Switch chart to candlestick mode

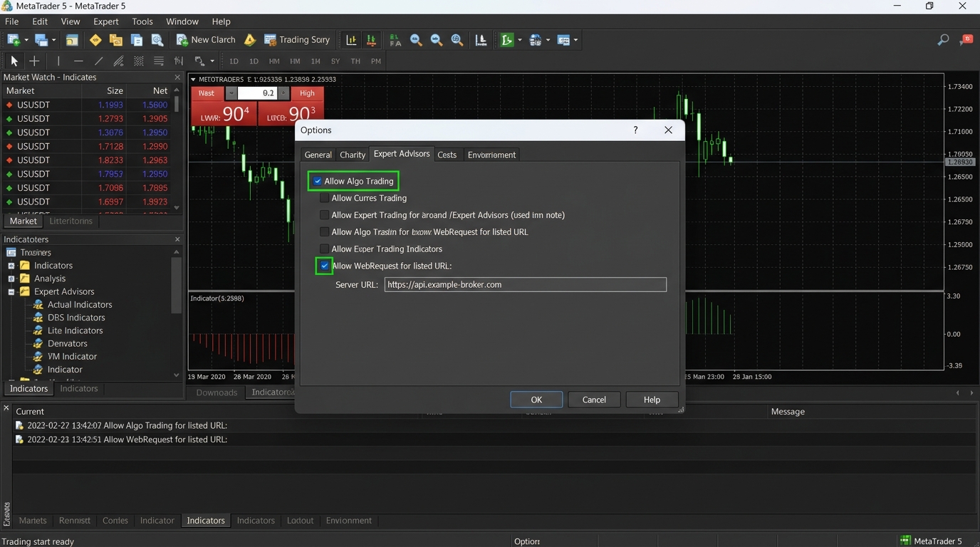(371, 40)
